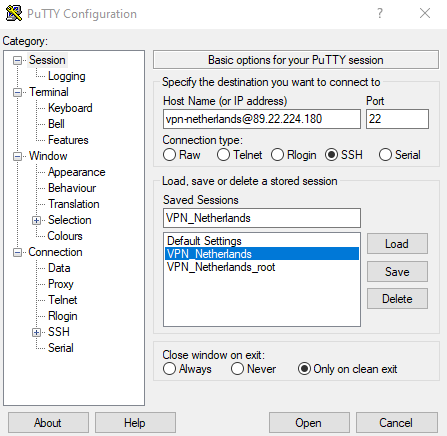Expand the Selection tree node
Viewport: 447px width, 436px height.
point(36,220)
